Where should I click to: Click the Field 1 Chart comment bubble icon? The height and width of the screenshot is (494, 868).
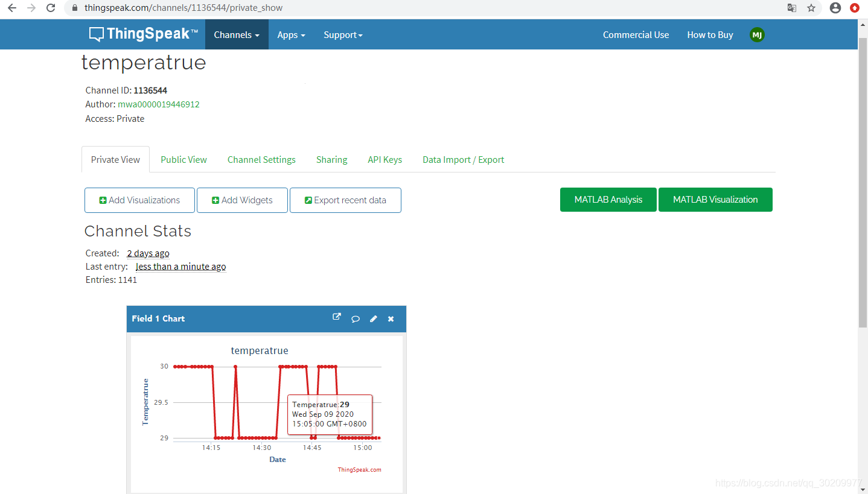(x=356, y=319)
